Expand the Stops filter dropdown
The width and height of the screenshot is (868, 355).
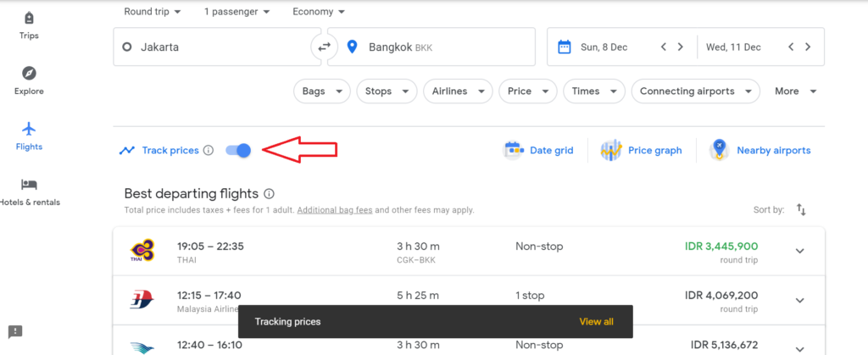coord(386,91)
